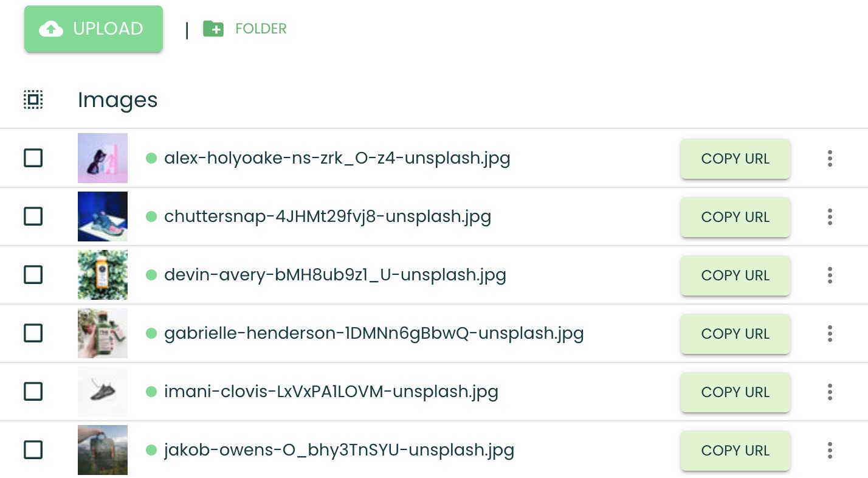Click the green status dot beside chuttersnap
The height and width of the screenshot is (478, 868).
[151, 216]
